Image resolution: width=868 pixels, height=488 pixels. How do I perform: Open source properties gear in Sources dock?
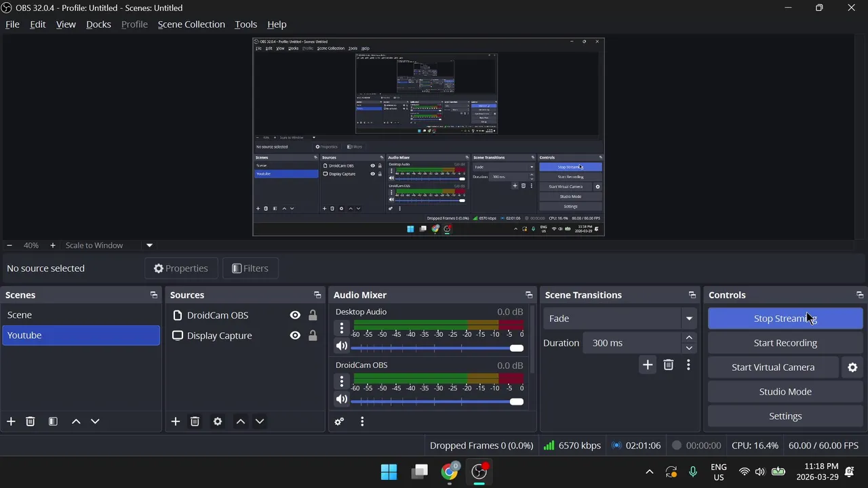tap(218, 422)
